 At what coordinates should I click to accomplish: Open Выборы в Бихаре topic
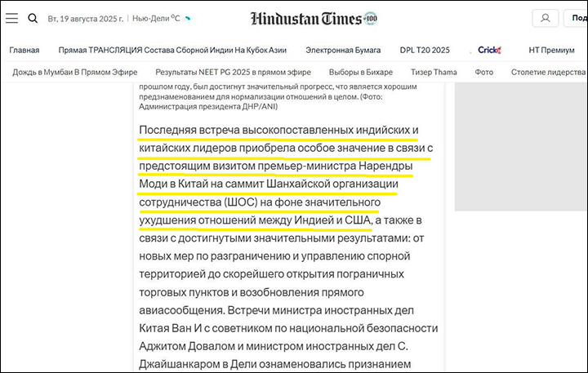point(361,72)
